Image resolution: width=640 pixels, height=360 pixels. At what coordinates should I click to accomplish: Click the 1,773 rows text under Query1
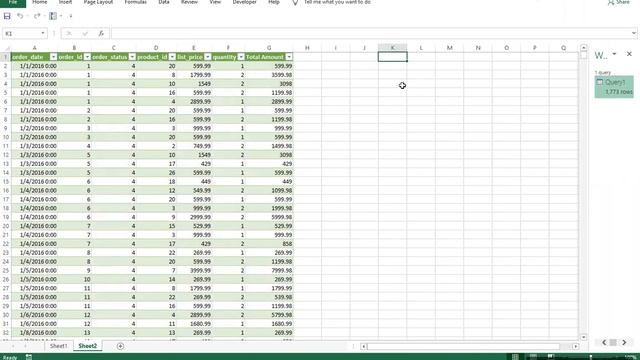619,92
